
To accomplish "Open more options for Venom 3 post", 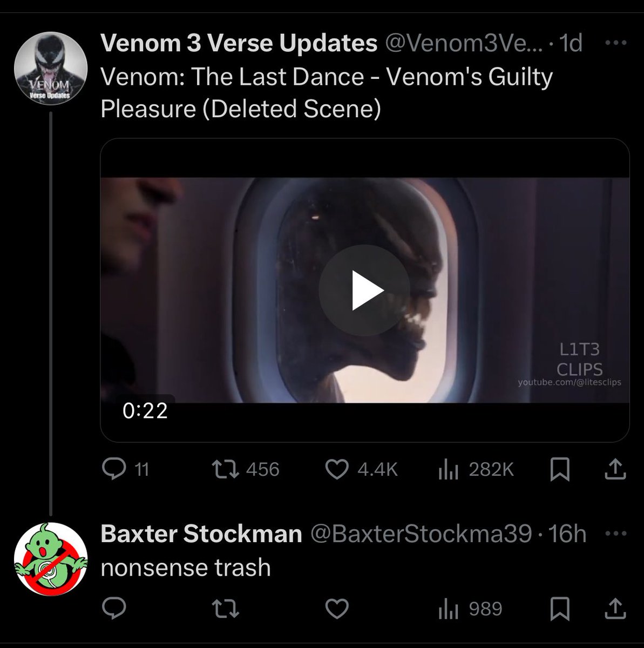I will pyautogui.click(x=615, y=43).
